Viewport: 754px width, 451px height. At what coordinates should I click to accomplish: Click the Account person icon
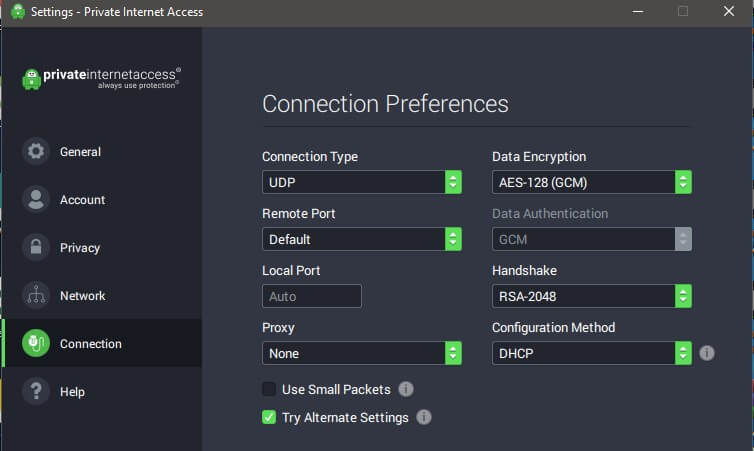point(36,200)
